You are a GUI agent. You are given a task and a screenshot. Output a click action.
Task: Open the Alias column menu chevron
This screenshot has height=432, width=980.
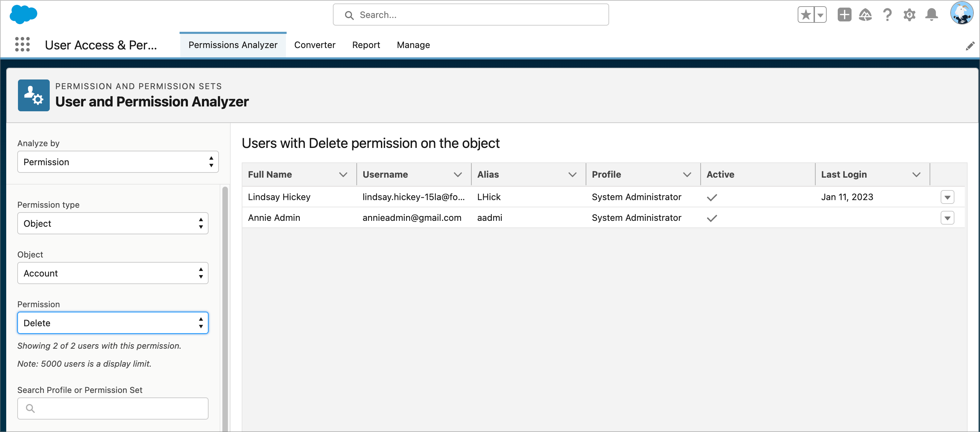click(572, 175)
